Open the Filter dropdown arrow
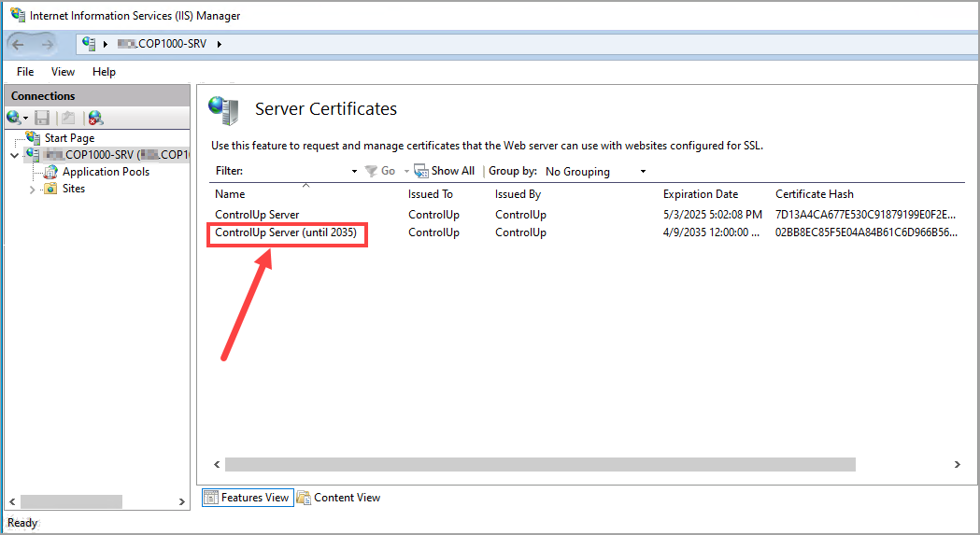 click(354, 171)
